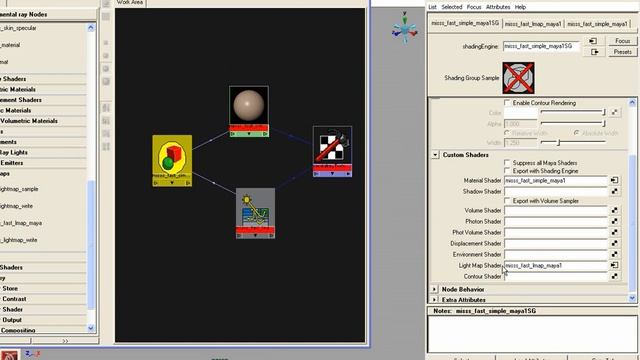The width and height of the screenshot is (640, 360).
Task: Click the Displacement Shader map button
Action: (x=614, y=243)
